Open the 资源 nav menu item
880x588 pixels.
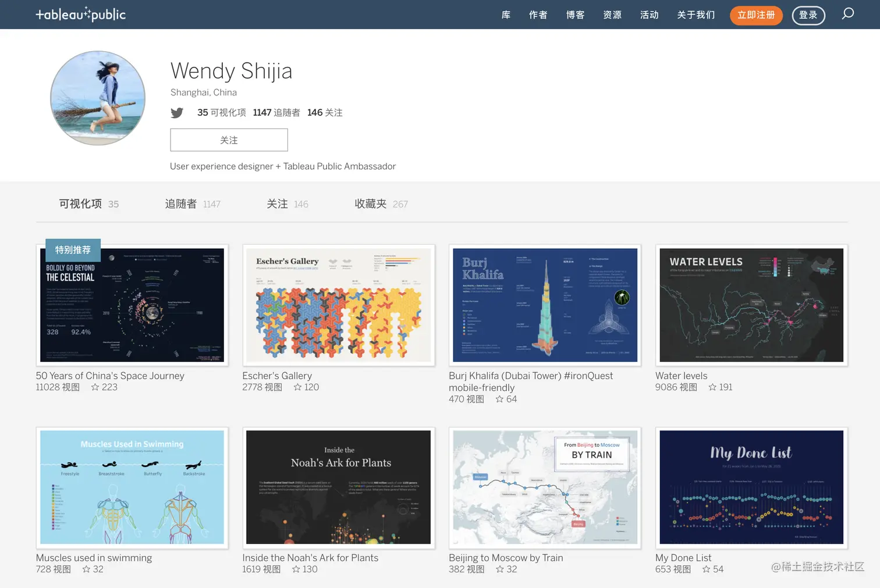[x=612, y=15]
